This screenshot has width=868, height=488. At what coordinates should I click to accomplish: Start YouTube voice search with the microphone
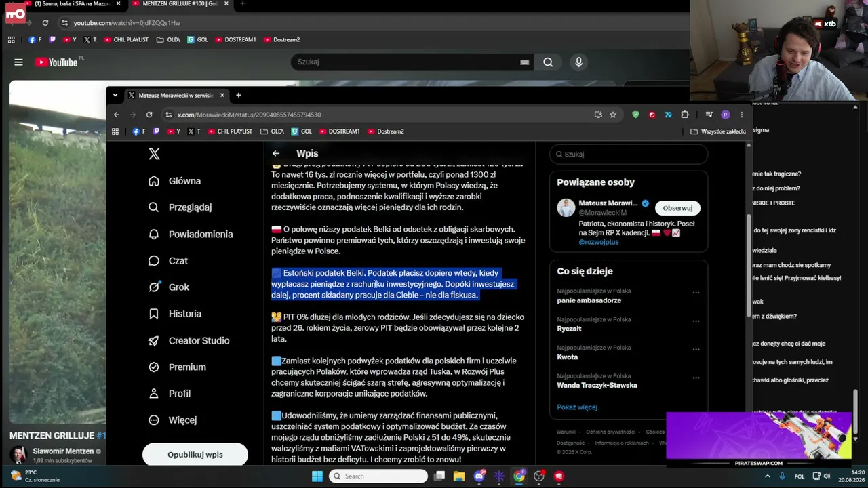(x=578, y=62)
